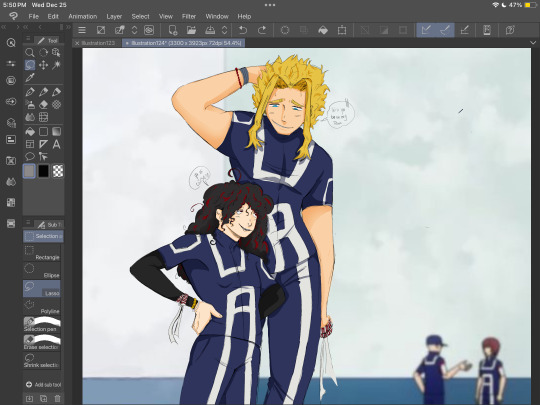Select the Balloon speech bubble tool
Viewport: 540px width, 405px height.
click(x=30, y=157)
